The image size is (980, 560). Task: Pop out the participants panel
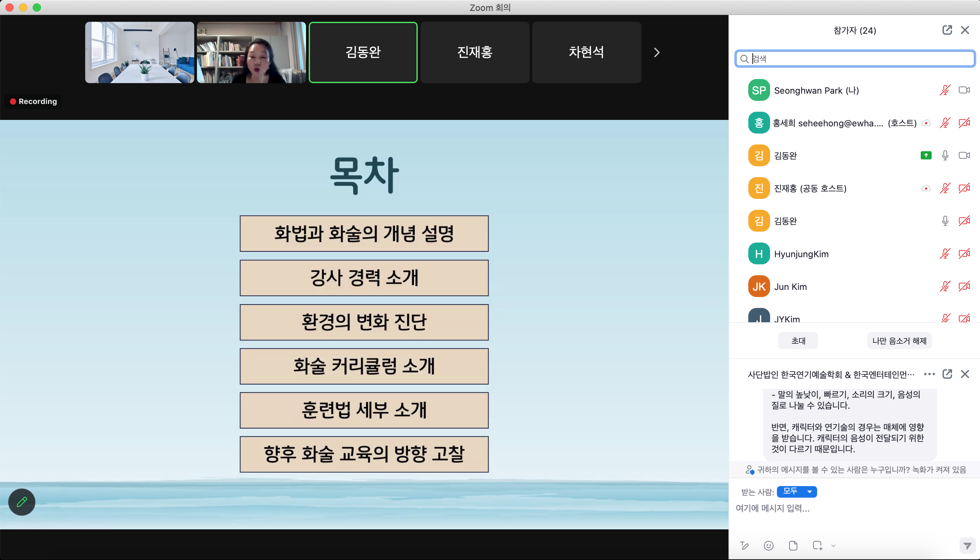coord(947,30)
